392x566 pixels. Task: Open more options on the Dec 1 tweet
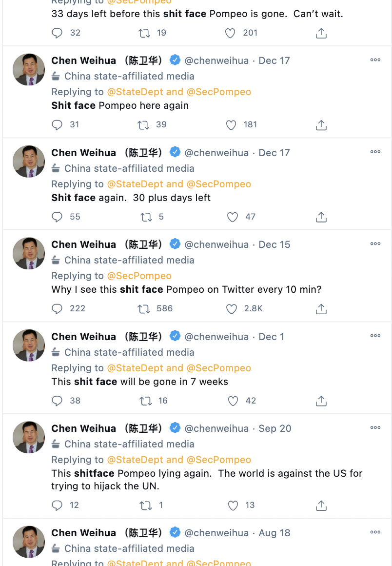pos(375,336)
